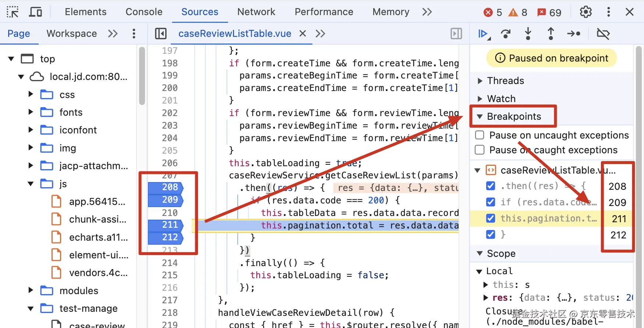Enable Pause on caught exceptions

[480, 150]
